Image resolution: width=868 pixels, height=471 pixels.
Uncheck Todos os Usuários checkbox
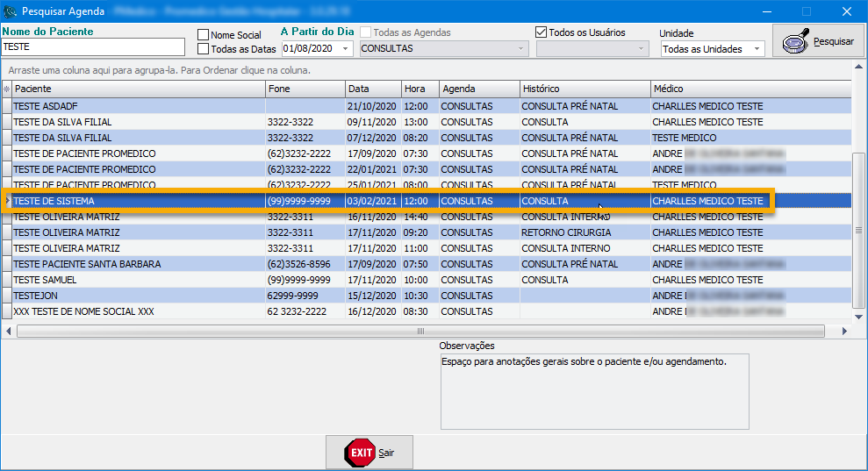542,32
